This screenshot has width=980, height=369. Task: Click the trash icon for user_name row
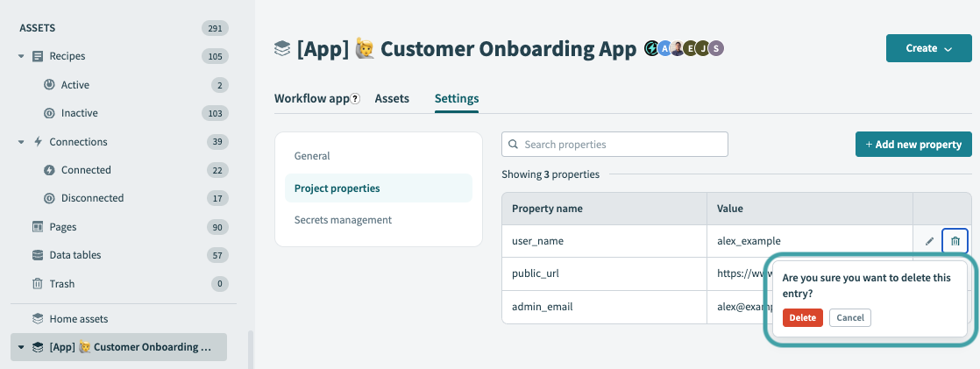955,241
